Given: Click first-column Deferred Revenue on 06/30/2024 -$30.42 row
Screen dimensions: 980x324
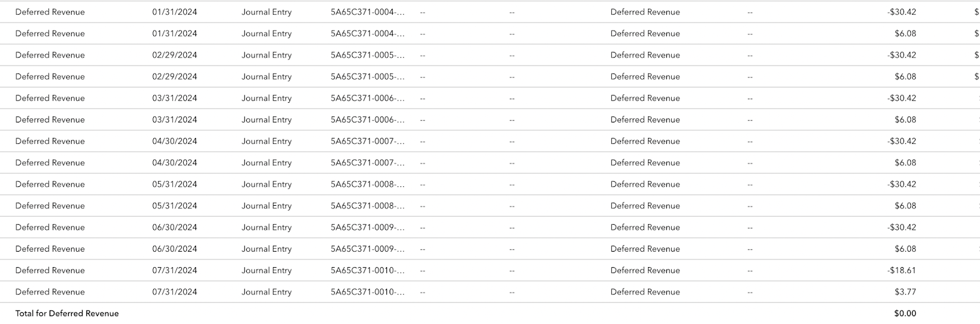Looking at the screenshot, I should (50, 227).
